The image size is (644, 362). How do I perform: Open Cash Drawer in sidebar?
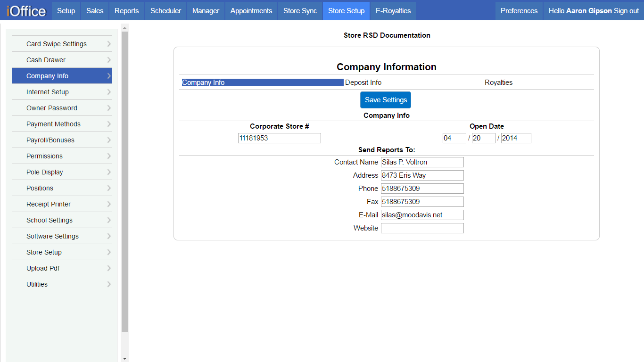tap(62, 60)
